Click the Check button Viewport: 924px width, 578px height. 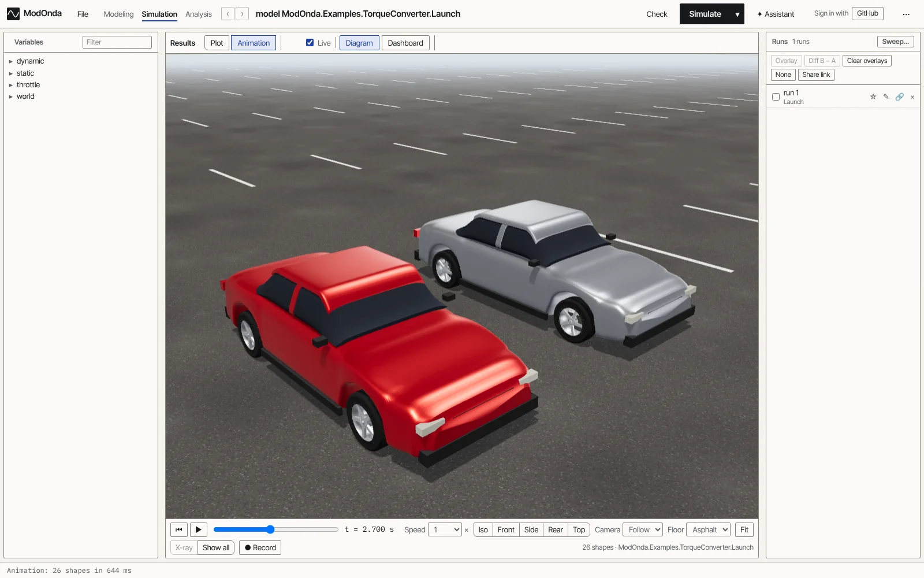(657, 14)
